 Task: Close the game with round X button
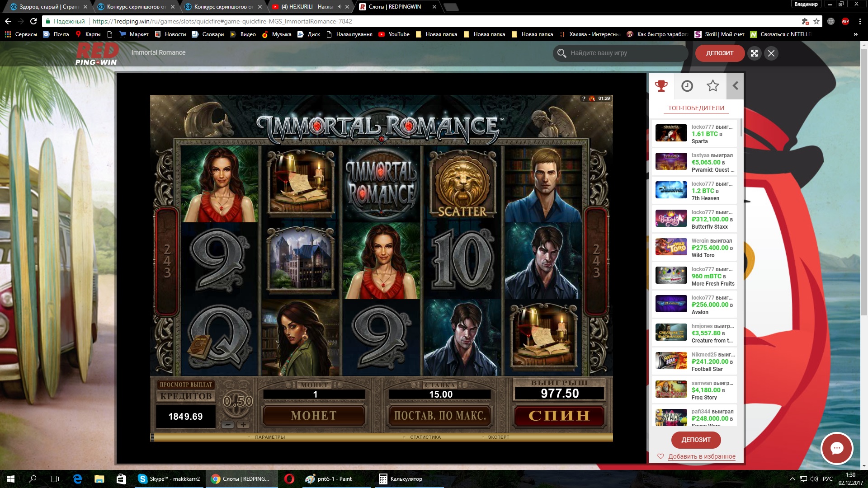(x=771, y=53)
